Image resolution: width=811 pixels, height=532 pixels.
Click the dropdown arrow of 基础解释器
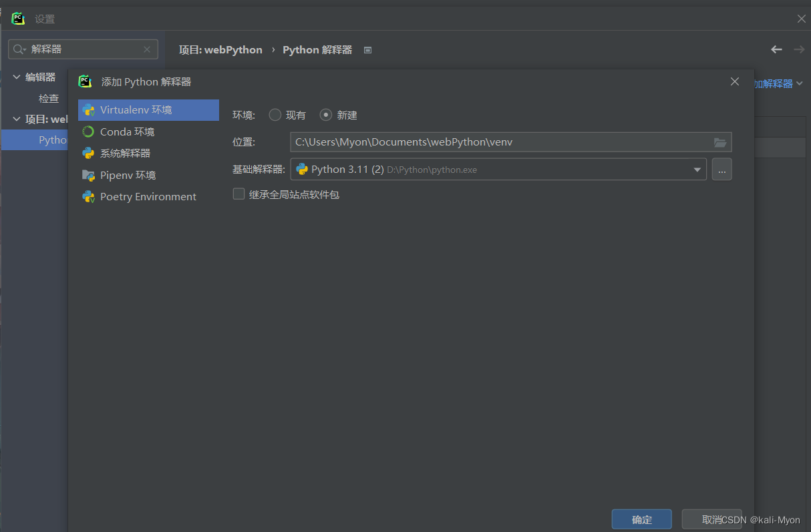click(x=697, y=170)
